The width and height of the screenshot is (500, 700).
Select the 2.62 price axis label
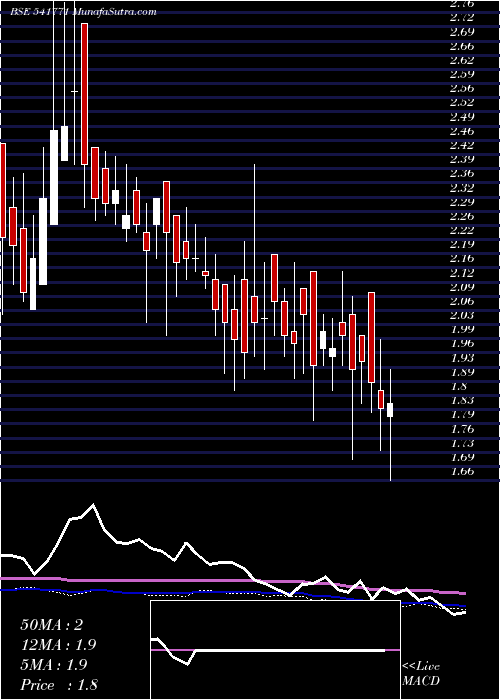[x=461, y=60]
